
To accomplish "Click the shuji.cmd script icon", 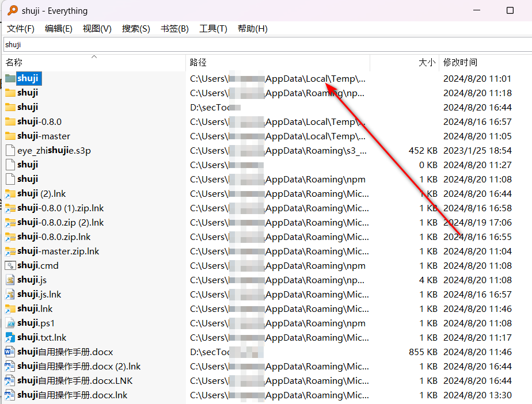I will pos(10,266).
